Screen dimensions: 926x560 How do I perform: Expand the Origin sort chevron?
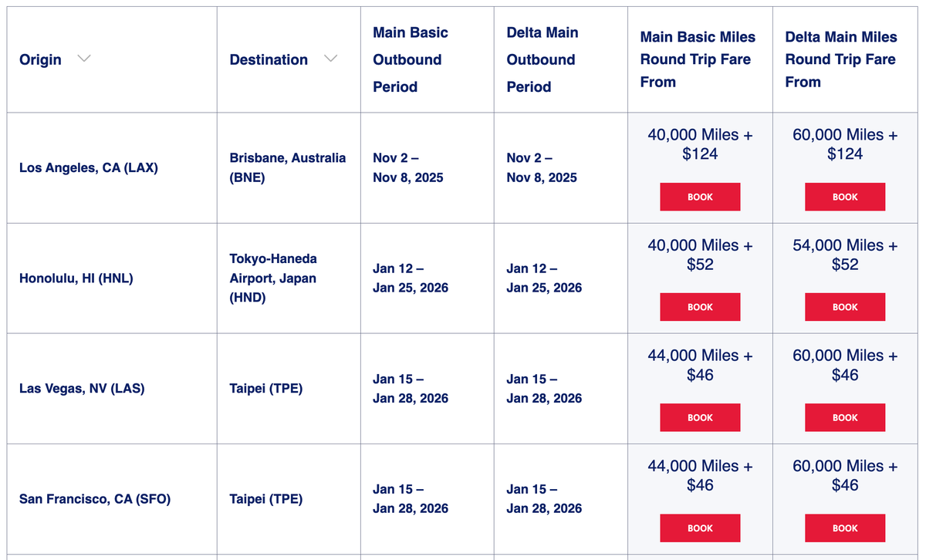(x=84, y=59)
